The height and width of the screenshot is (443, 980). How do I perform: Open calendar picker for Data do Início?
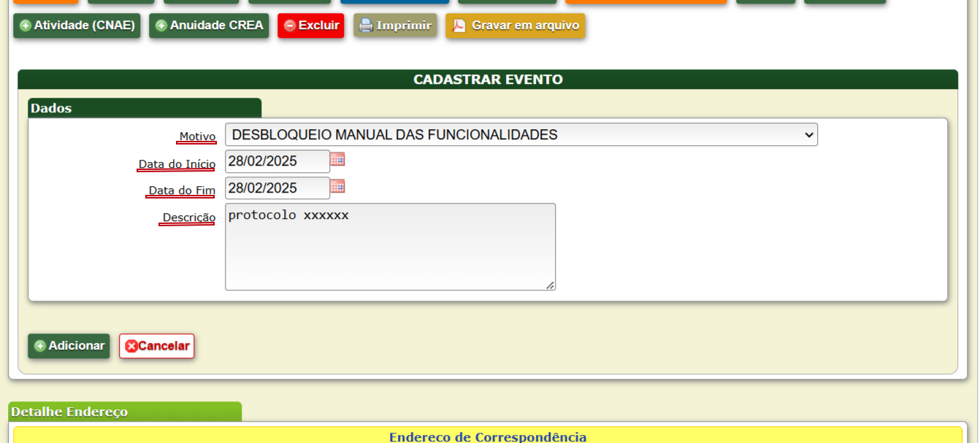[x=337, y=159]
